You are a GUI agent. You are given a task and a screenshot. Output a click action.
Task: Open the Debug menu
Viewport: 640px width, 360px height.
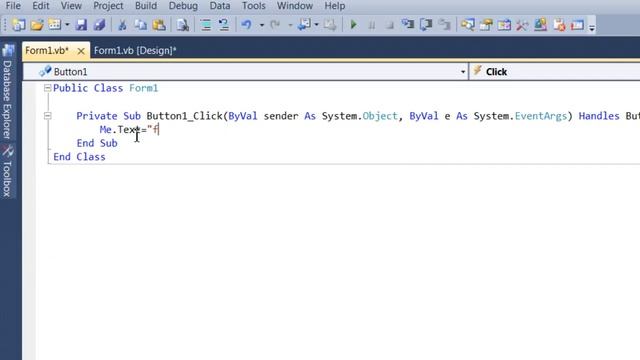tap(183, 6)
